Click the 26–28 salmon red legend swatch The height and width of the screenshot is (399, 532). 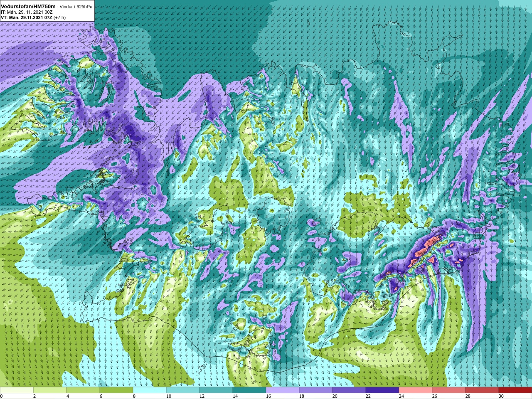point(449,390)
